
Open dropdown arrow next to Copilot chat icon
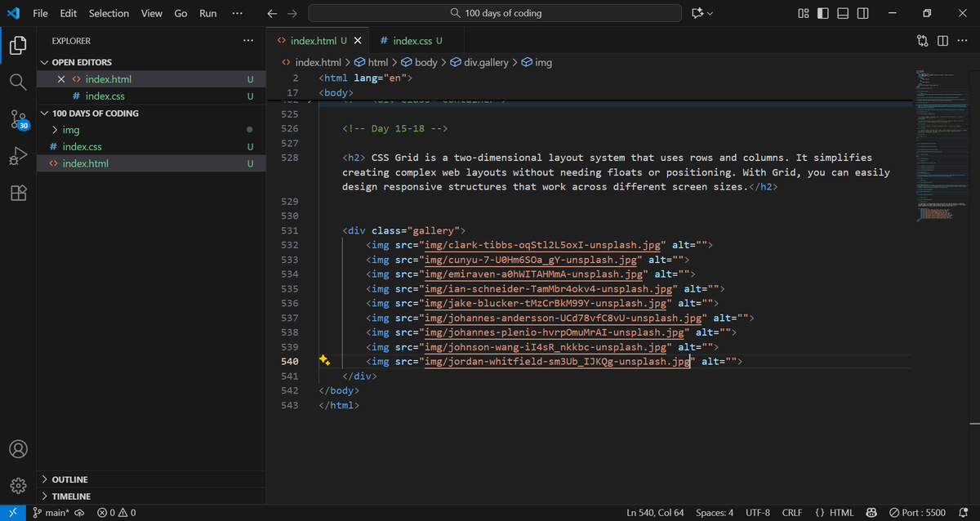tap(710, 13)
